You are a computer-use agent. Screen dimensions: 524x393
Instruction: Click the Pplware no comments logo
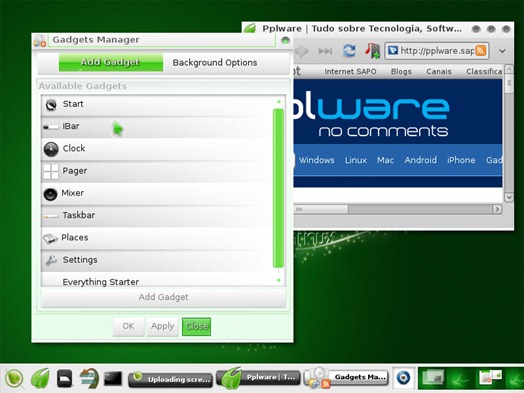pos(371,115)
